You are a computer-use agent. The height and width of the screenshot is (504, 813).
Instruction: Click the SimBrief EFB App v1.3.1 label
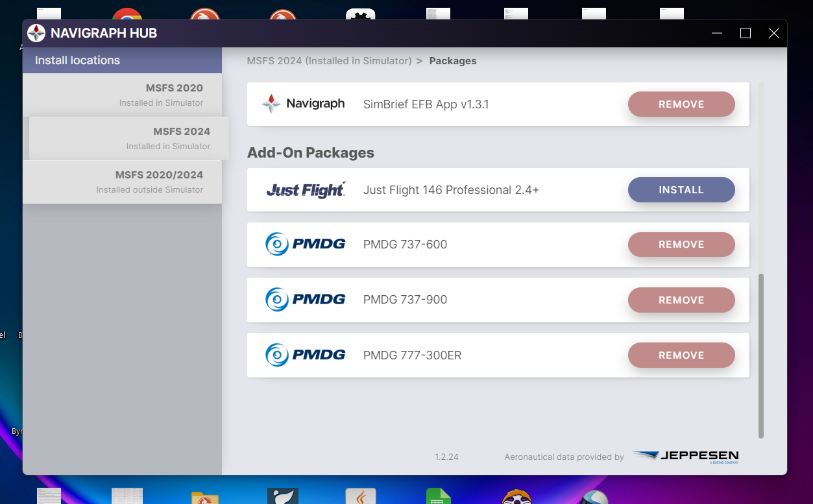(x=425, y=104)
